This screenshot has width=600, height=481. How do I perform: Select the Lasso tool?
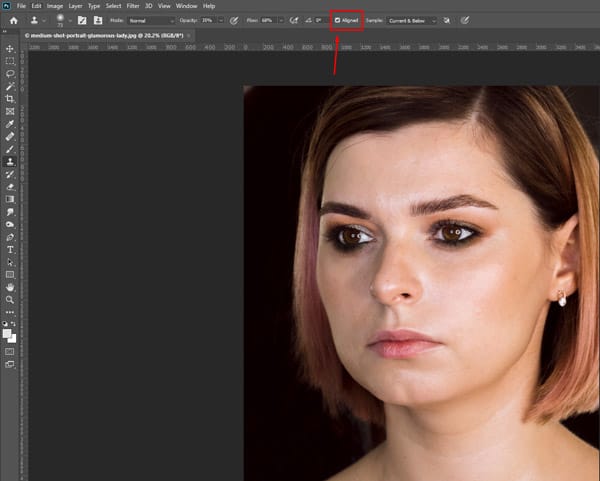[x=10, y=73]
